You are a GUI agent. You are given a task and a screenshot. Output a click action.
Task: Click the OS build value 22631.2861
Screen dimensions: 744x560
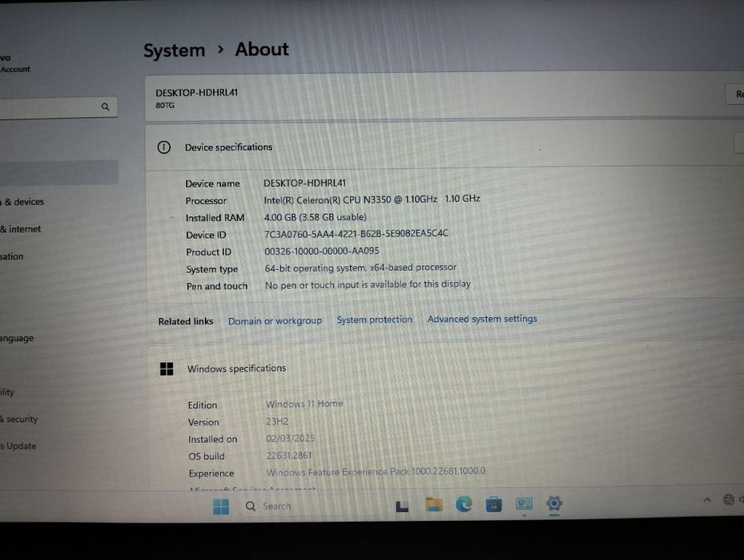pyautogui.click(x=289, y=456)
